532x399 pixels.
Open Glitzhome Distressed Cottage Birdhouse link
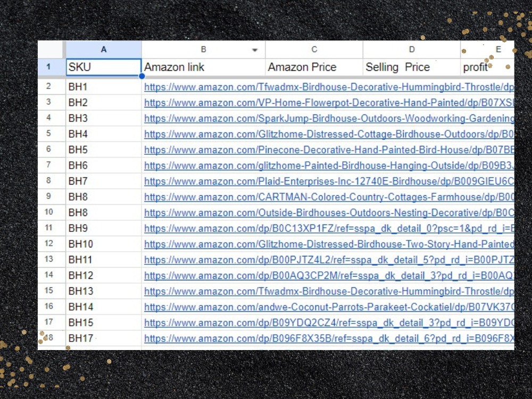(x=329, y=134)
